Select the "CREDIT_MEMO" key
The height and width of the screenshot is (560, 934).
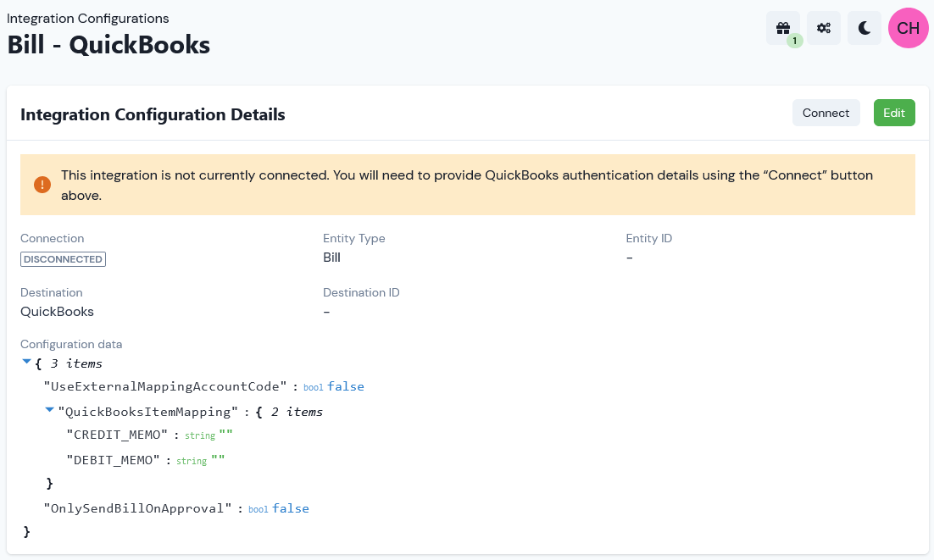[117, 435]
